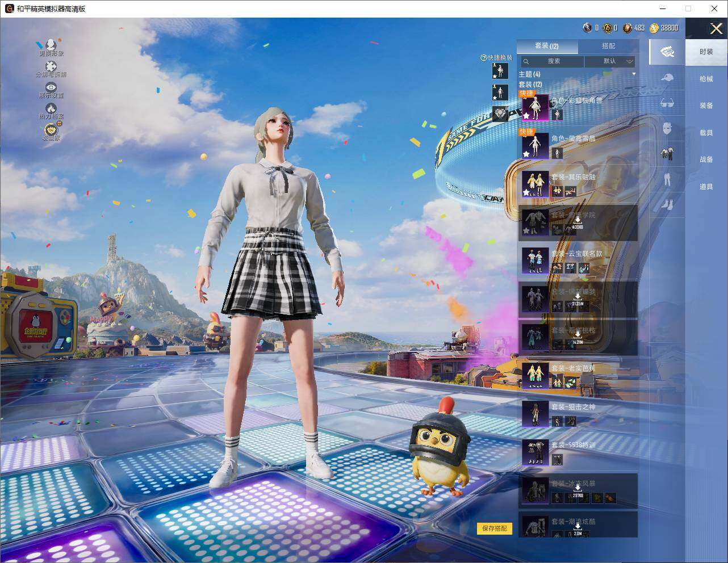This screenshot has width=728, height=563.
Task: Open the 热力档案 flame icon
Action: pyautogui.click(x=51, y=108)
